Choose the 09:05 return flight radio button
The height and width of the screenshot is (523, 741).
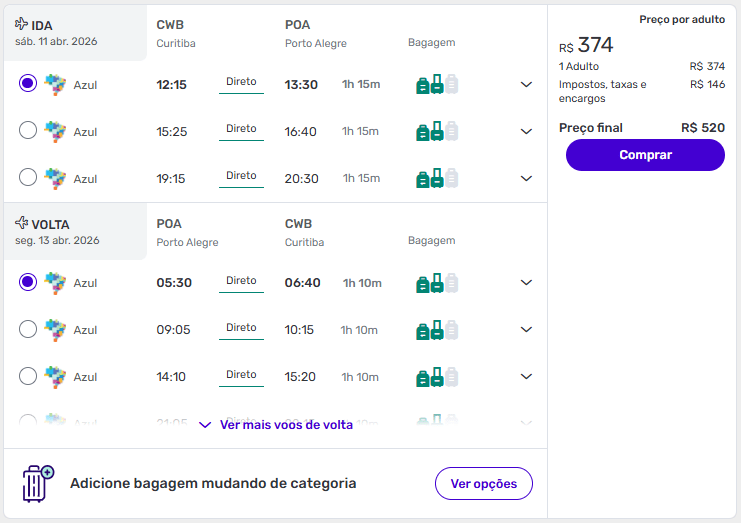pos(28,329)
